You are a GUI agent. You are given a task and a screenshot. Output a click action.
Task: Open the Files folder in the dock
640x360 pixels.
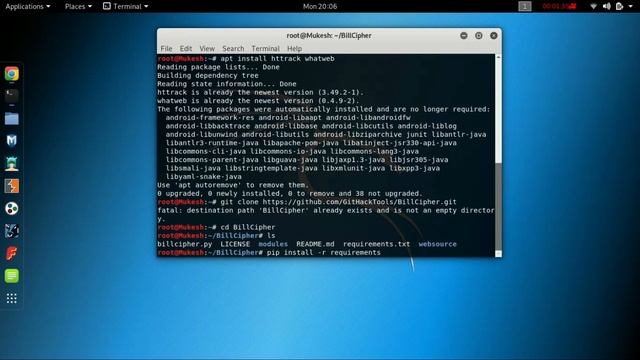tap(12, 119)
